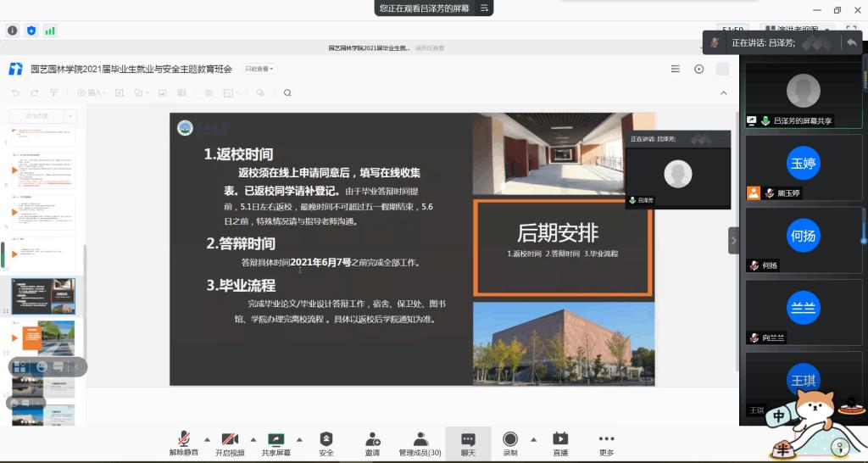Click the meeting info icon at top-left
868x463 pixels.
coord(13,31)
